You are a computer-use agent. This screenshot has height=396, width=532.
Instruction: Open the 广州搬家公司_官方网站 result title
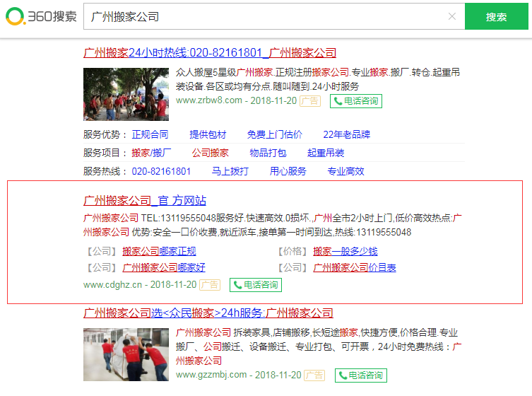tap(145, 200)
